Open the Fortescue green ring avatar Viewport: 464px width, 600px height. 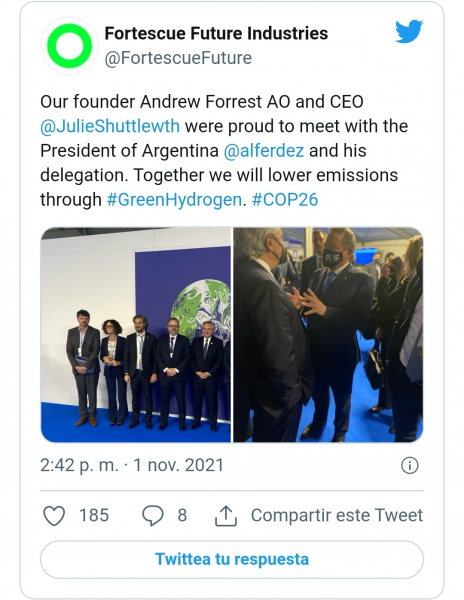point(69,46)
